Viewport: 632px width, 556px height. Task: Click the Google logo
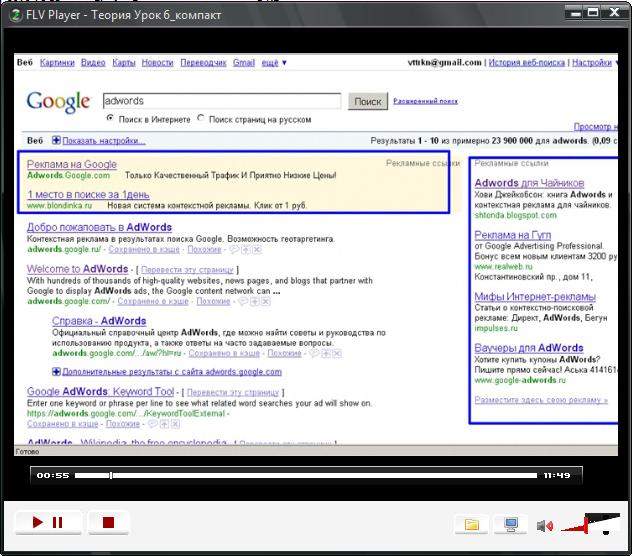(58, 102)
